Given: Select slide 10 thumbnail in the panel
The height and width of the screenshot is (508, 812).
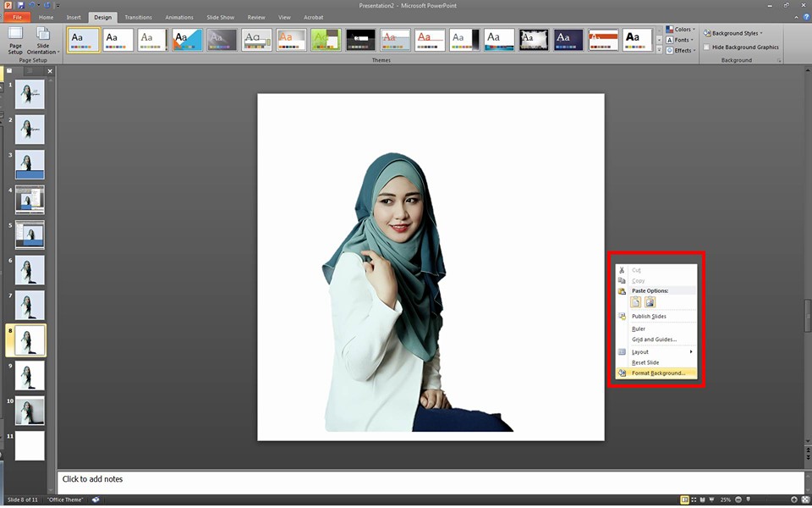Looking at the screenshot, I should click(30, 411).
